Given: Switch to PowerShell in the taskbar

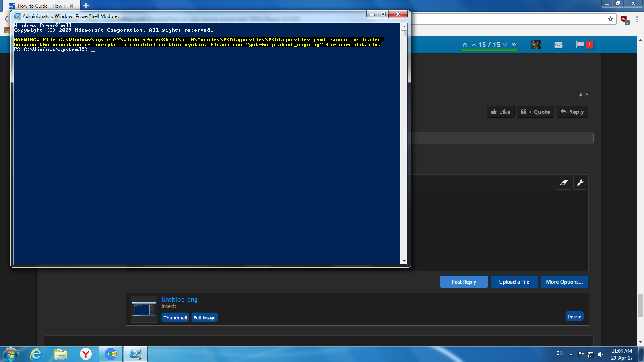Looking at the screenshot, I should [x=136, y=354].
